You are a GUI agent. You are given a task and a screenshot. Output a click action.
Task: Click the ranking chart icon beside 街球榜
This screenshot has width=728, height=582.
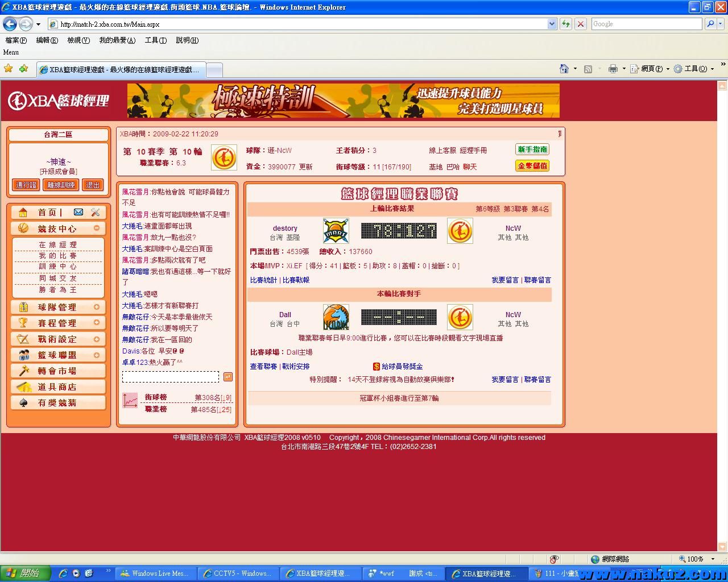coord(130,401)
